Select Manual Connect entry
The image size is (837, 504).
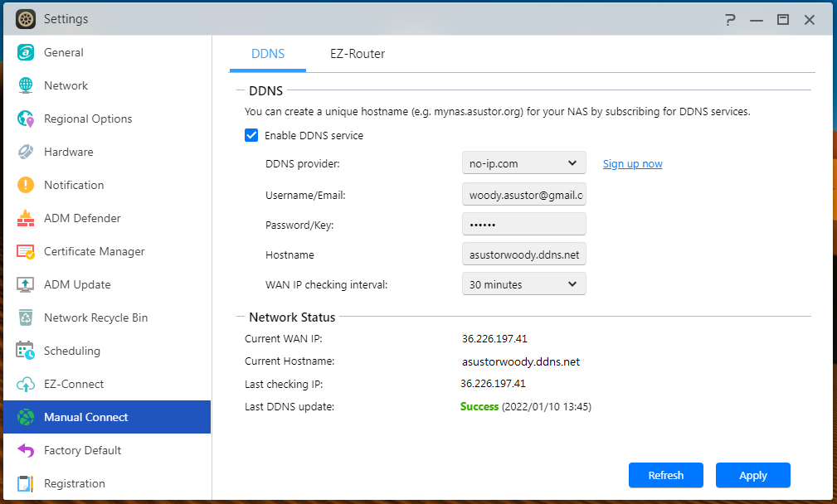(x=107, y=417)
